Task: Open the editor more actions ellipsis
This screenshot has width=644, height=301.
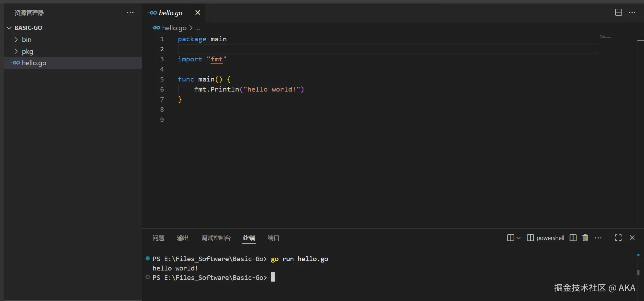Action: 632,12
